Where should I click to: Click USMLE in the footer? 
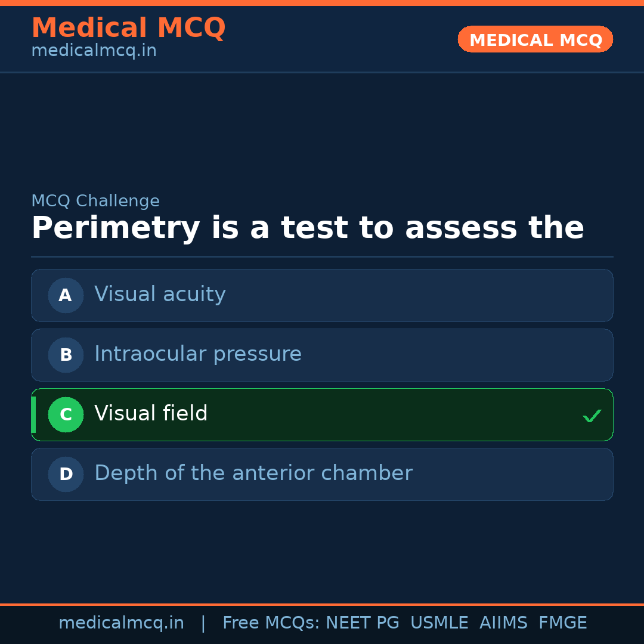439,623
